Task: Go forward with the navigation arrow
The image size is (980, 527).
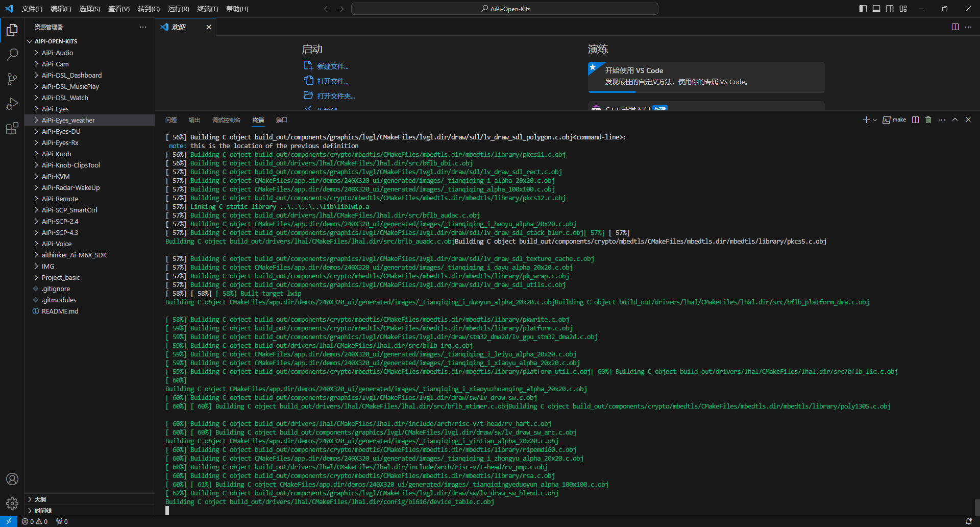Action: coord(340,9)
